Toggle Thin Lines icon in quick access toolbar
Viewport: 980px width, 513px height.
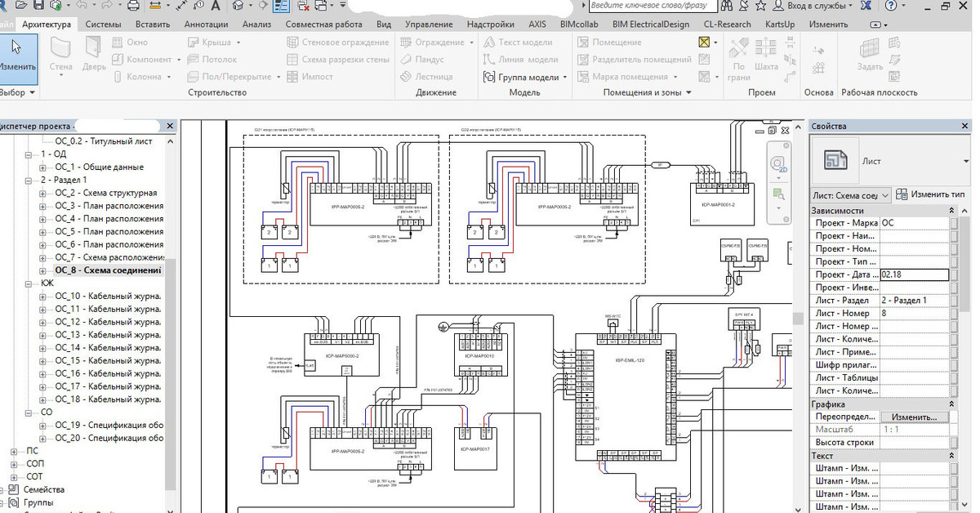[x=281, y=7]
